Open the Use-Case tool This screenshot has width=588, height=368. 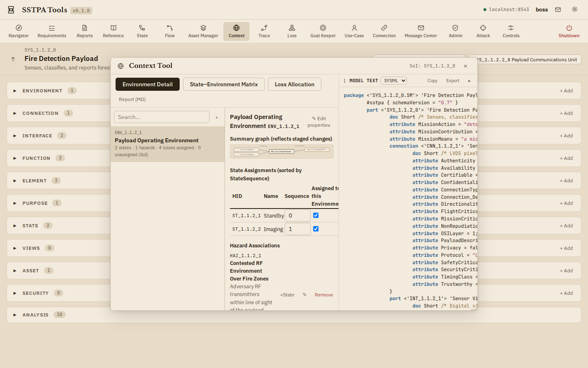(354, 31)
